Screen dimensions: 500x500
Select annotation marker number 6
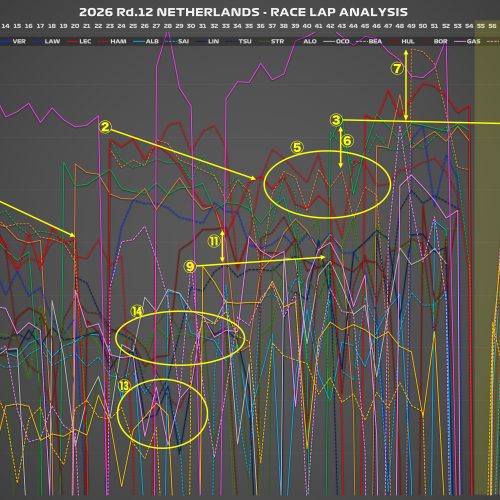[x=347, y=141]
